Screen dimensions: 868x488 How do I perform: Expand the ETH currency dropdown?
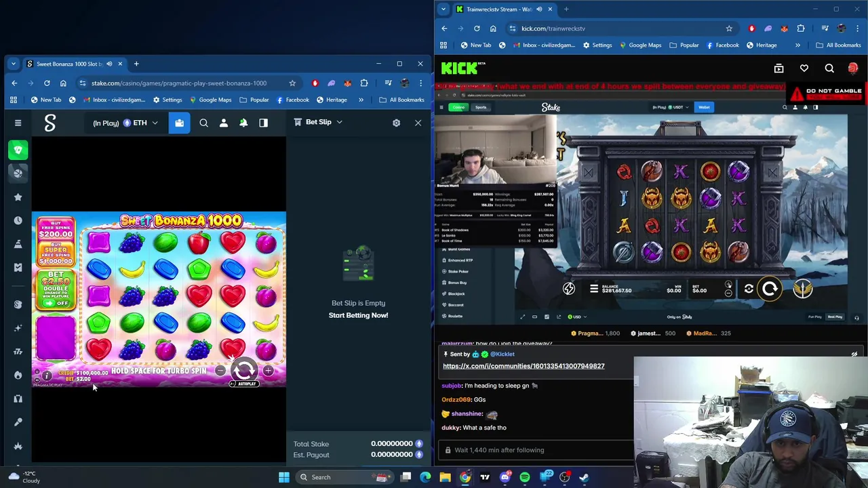[x=141, y=123]
